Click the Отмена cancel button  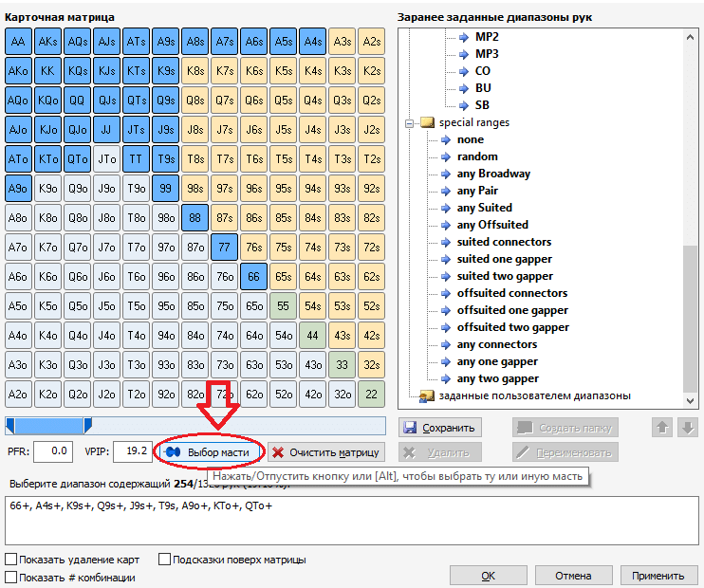573,576
